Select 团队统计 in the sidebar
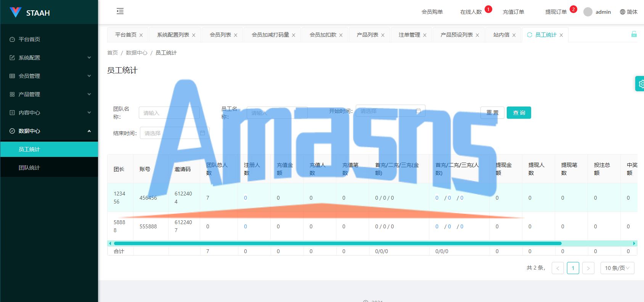 (49, 168)
